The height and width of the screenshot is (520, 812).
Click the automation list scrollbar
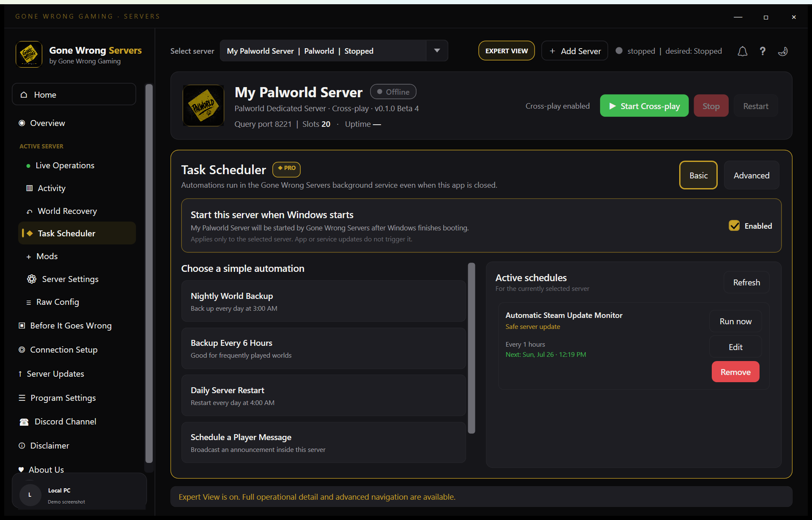tap(472, 348)
